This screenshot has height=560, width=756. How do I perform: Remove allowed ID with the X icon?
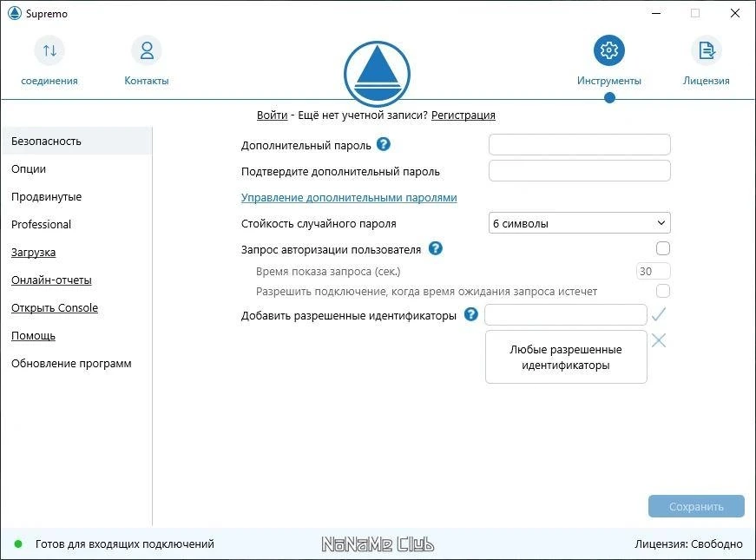(x=659, y=340)
